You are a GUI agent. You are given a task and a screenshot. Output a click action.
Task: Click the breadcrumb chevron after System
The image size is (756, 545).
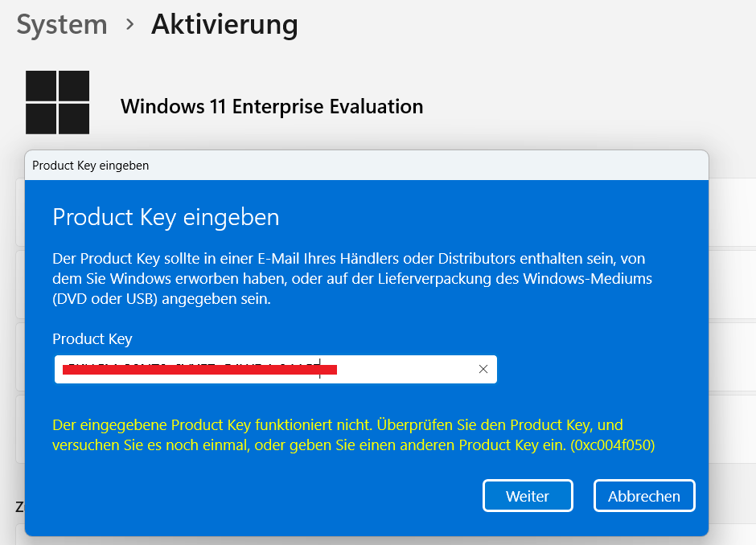pos(129,25)
